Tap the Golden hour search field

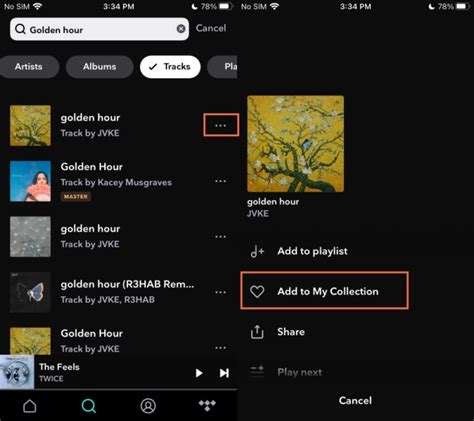click(x=99, y=29)
